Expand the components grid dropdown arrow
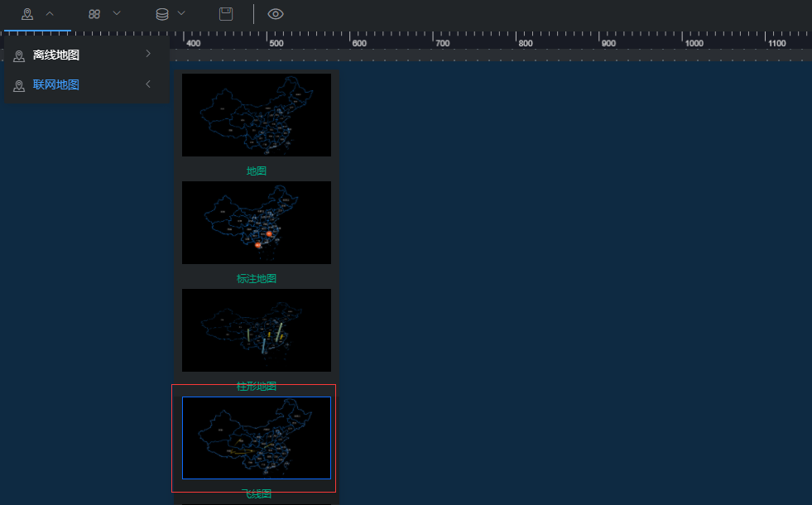The height and width of the screenshot is (505, 812). click(117, 13)
